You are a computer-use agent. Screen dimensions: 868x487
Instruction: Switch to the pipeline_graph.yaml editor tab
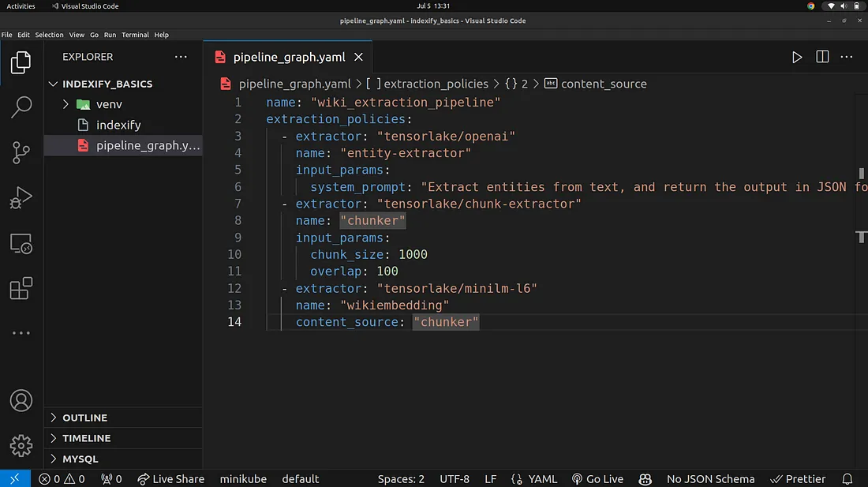coord(288,57)
